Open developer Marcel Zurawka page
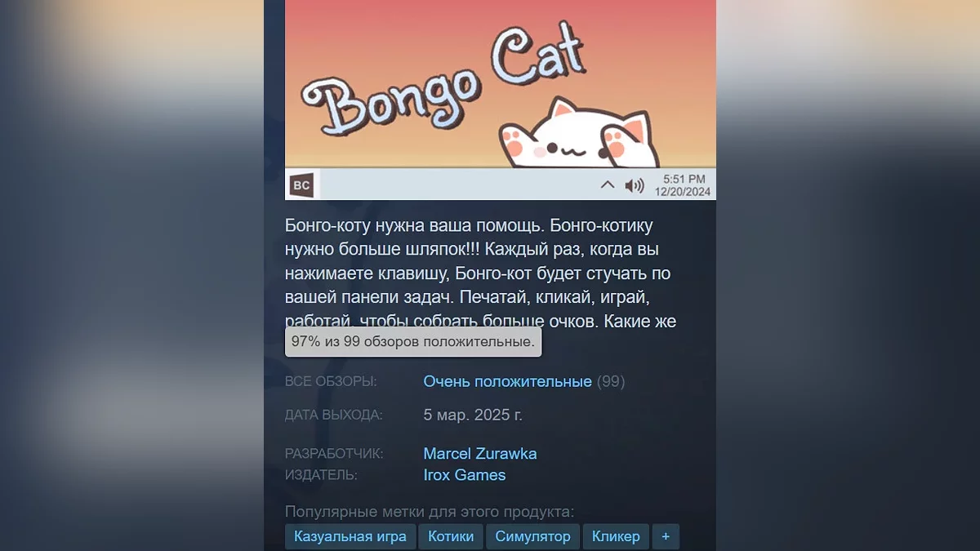 pyautogui.click(x=480, y=453)
